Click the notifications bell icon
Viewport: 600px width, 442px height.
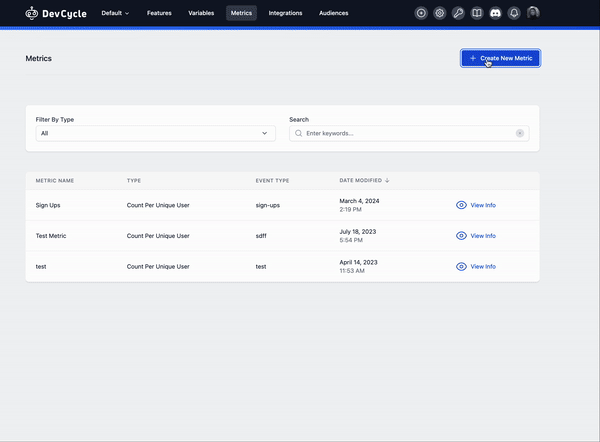[x=514, y=13]
